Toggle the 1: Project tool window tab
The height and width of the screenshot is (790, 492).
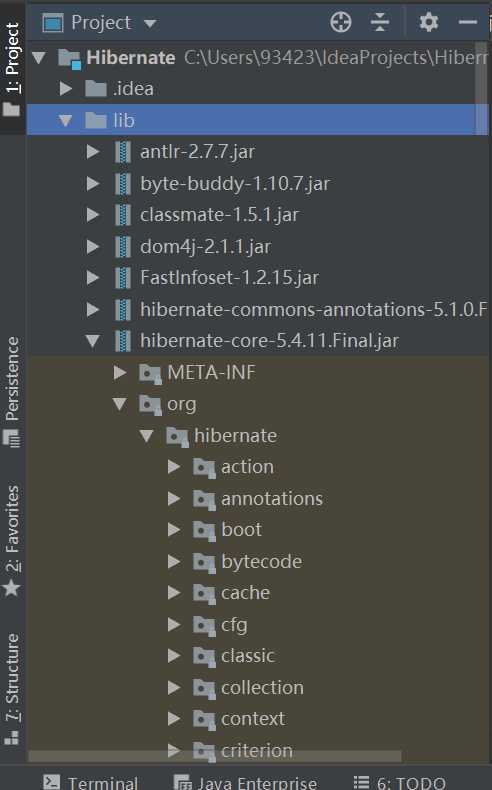(12, 70)
